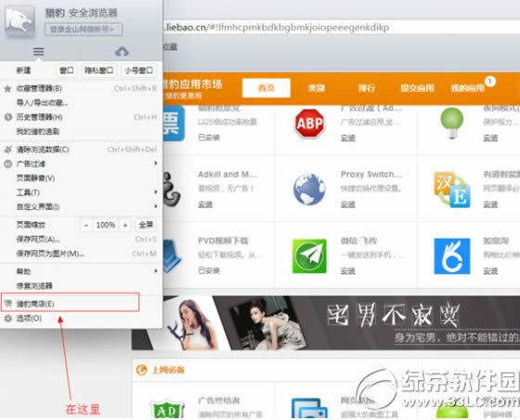Click the green AD shield app icon

click(167, 409)
